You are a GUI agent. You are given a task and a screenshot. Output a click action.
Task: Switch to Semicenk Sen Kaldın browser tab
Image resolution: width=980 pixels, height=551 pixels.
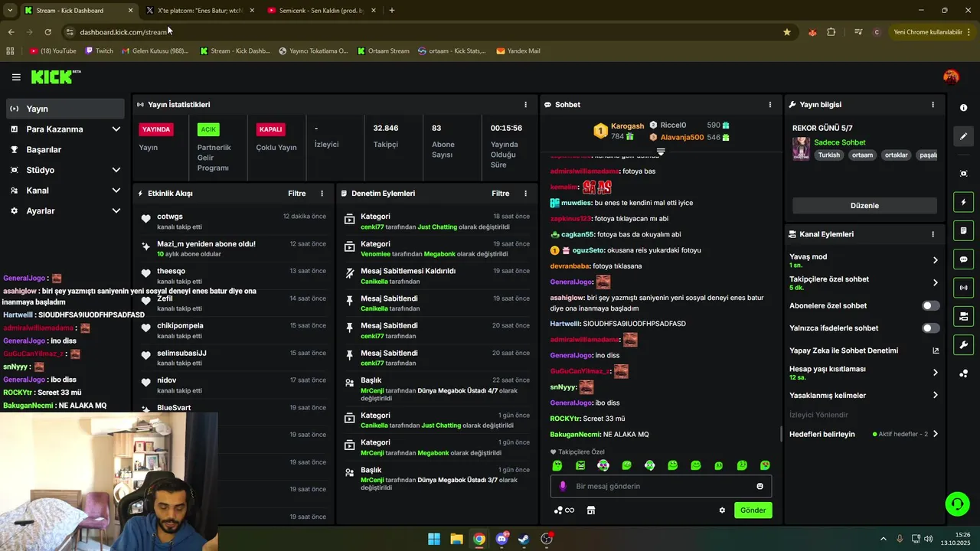(x=322, y=11)
